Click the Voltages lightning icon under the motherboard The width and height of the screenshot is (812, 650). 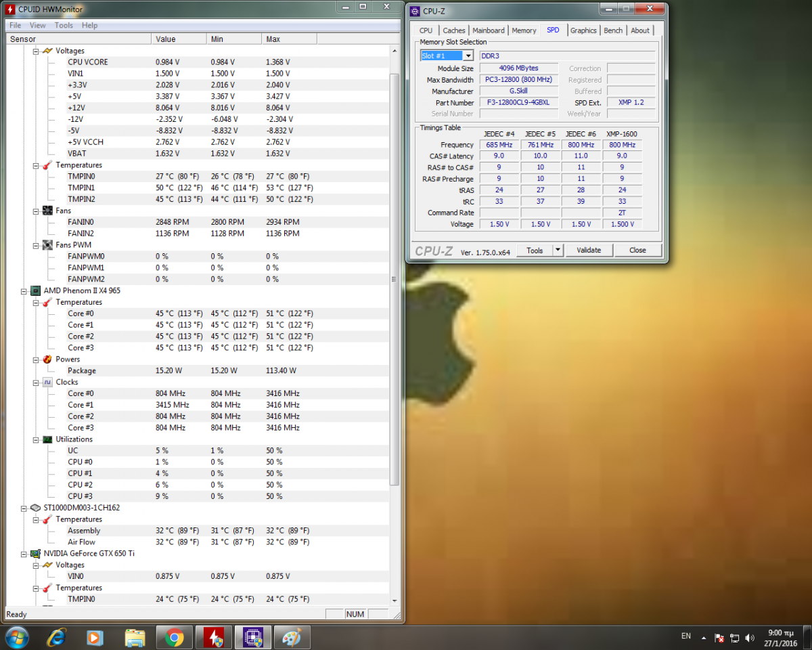(47, 51)
